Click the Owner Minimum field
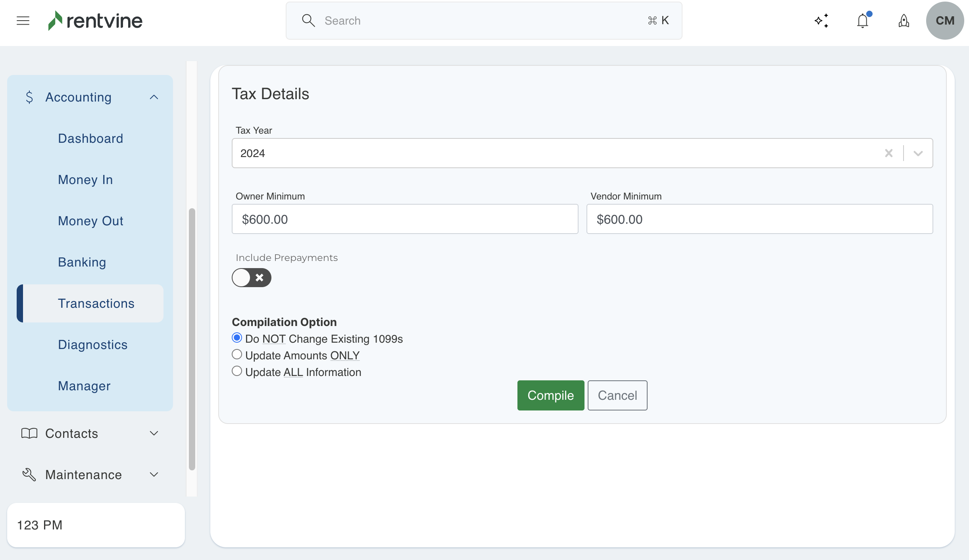Viewport: 969px width, 560px height. click(405, 219)
